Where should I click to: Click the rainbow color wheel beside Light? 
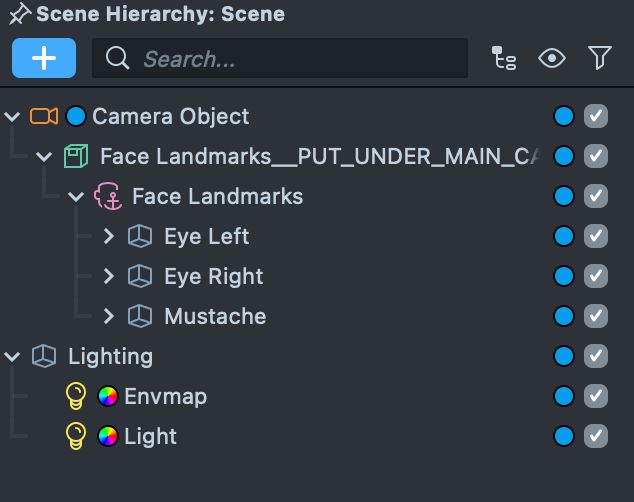(x=108, y=436)
